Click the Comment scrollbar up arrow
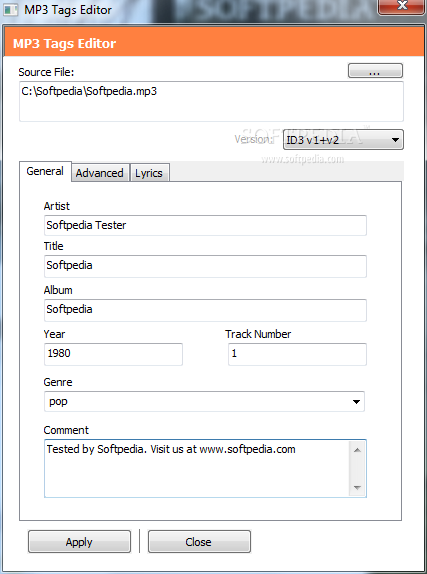The image size is (427, 574). point(357,450)
